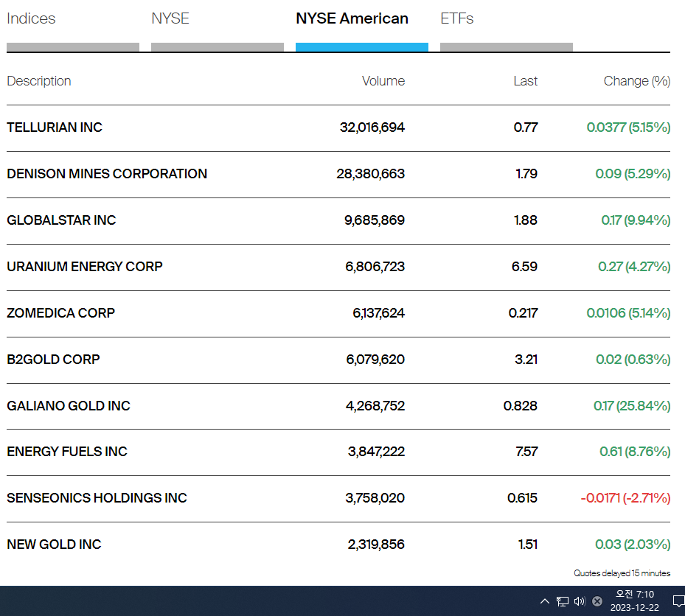
Task: Select ENERGY FUELS INC row name
Action: [x=67, y=451]
